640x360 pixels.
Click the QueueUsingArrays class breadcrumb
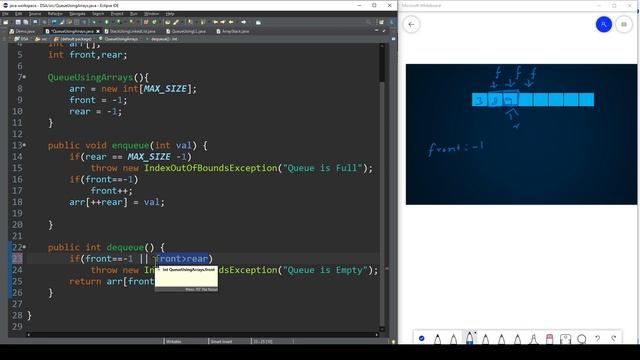118,39
